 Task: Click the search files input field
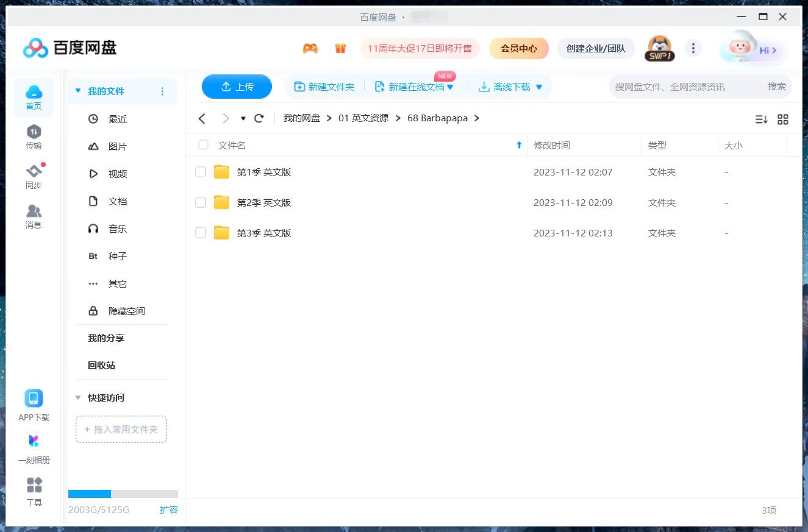tap(671, 87)
